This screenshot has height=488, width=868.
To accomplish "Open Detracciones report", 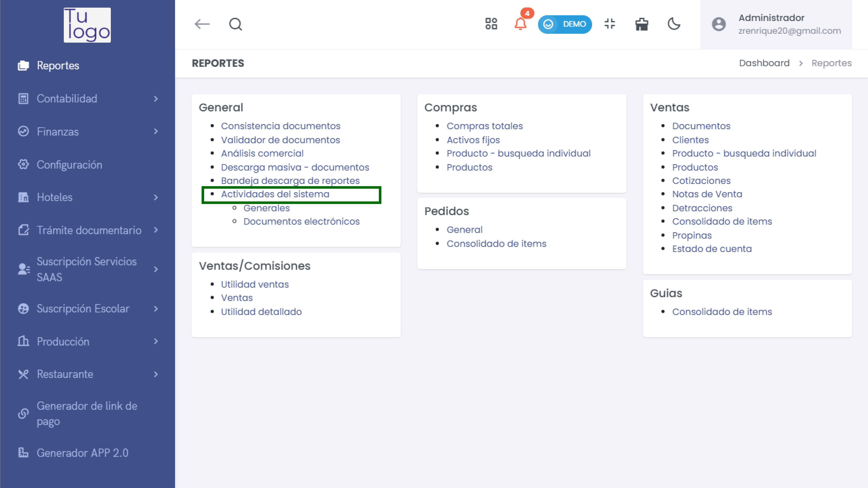I will (x=702, y=208).
